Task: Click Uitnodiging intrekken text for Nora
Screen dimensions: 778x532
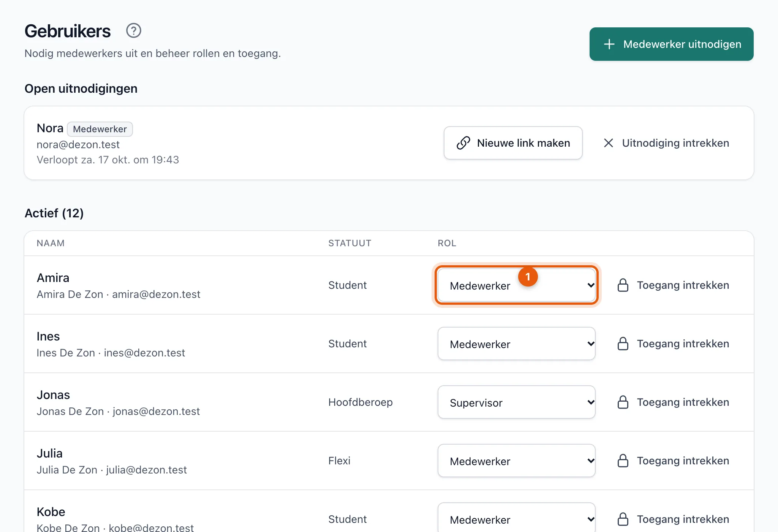Action: pos(675,143)
